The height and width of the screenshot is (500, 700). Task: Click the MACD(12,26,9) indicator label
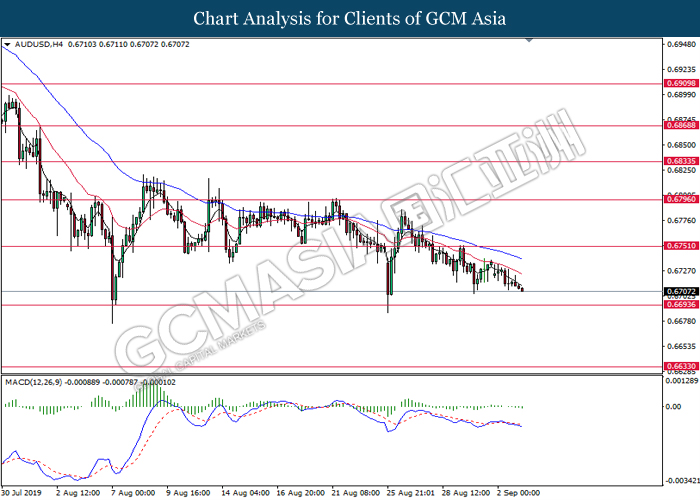tap(38, 382)
